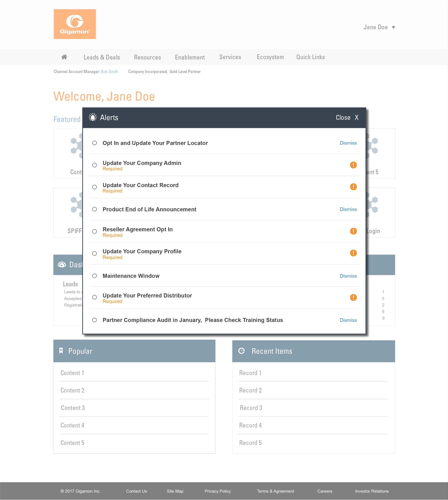This screenshot has height=500, width=448.
Task: Select the Update Your Company Profile radio button
Action: click(x=94, y=253)
